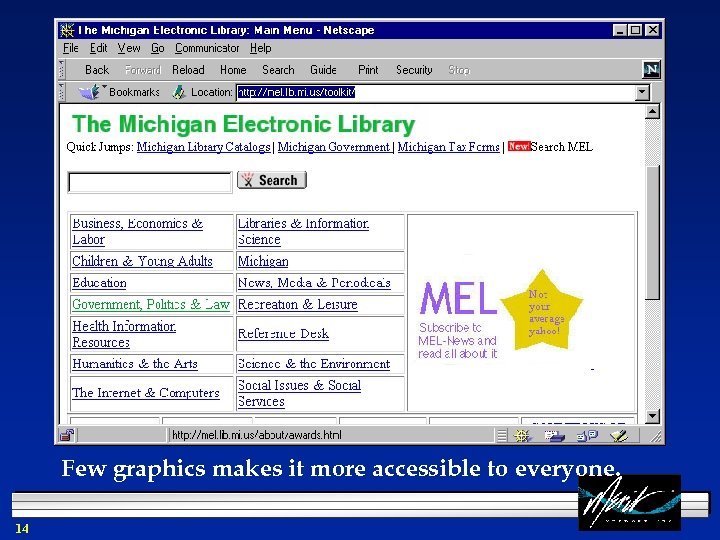This screenshot has height=540, width=720.
Task: Click the red New badge
Action: point(519,146)
